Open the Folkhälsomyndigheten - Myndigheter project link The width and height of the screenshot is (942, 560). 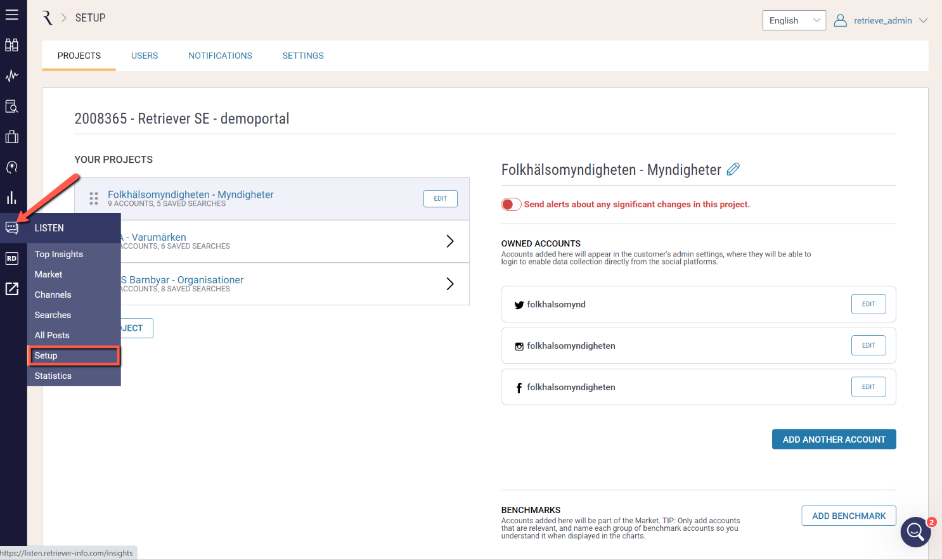coord(191,194)
